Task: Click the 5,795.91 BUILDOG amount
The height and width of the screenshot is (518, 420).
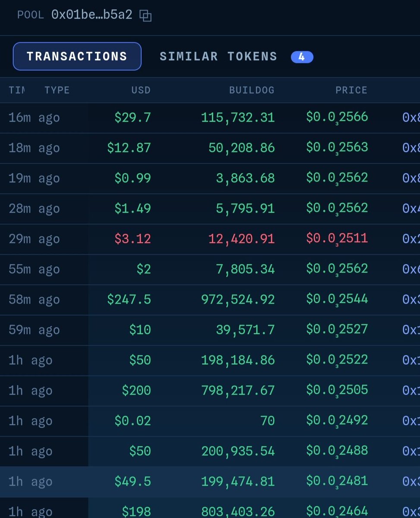Action: coord(245,208)
